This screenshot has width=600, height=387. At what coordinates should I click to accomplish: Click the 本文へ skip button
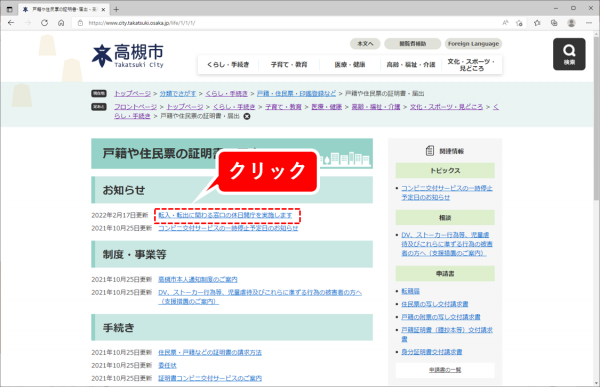[x=365, y=44]
